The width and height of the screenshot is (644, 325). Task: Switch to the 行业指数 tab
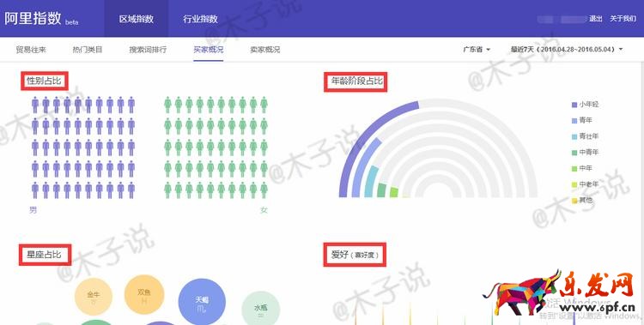coord(200,19)
